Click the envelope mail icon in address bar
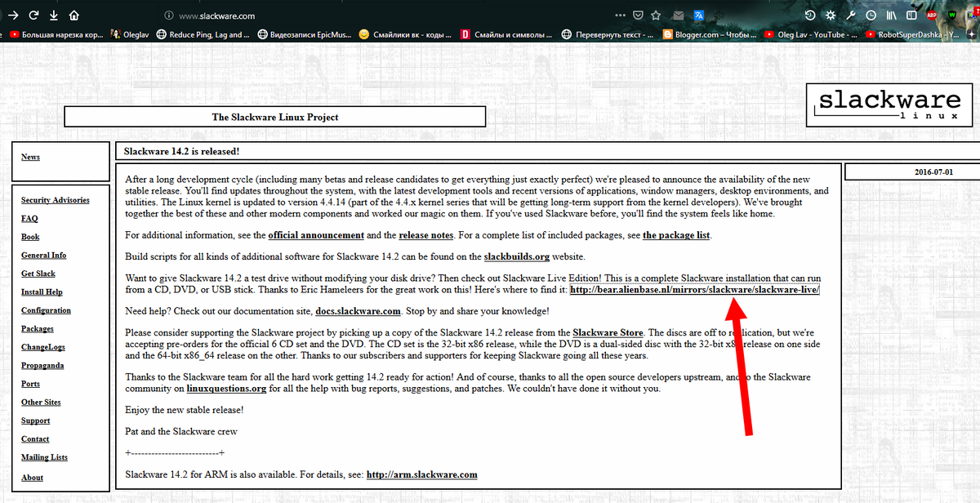Image resolution: width=980 pixels, height=503 pixels. coord(678,16)
